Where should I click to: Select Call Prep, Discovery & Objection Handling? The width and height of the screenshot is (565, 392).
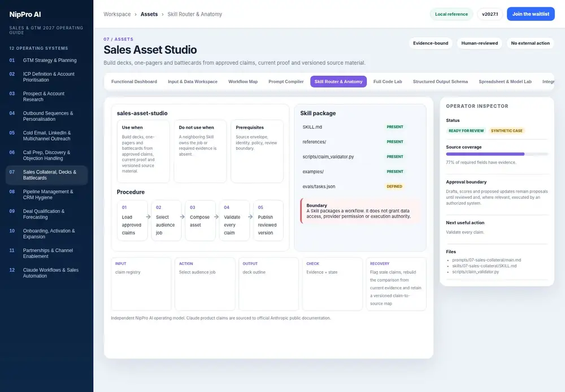pos(46,155)
